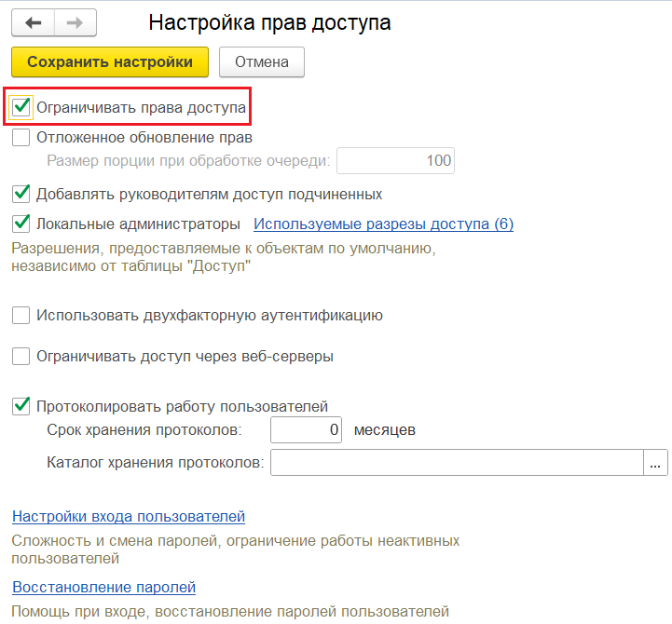Uncheck Ограничивать права доступа checkbox
Image resolution: width=672 pixels, height=624 pixels.
(x=21, y=108)
